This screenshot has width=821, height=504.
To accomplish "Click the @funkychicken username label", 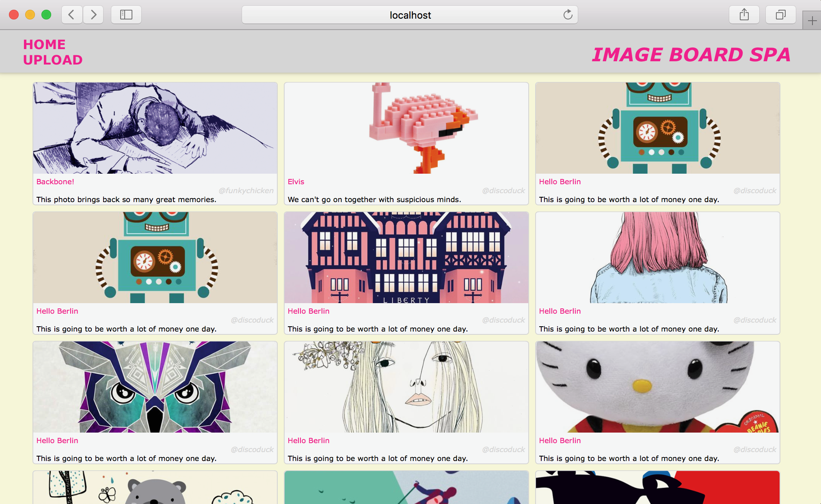I will point(246,191).
